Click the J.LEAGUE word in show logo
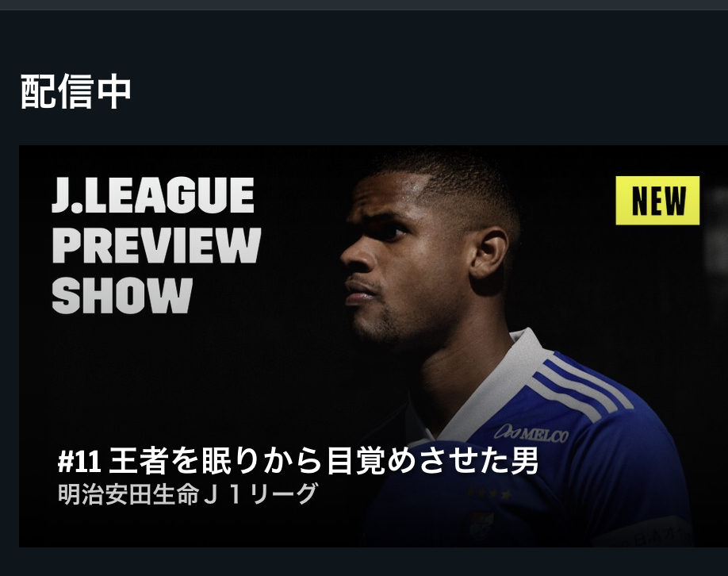The width and height of the screenshot is (728, 576). pyautogui.click(x=153, y=194)
